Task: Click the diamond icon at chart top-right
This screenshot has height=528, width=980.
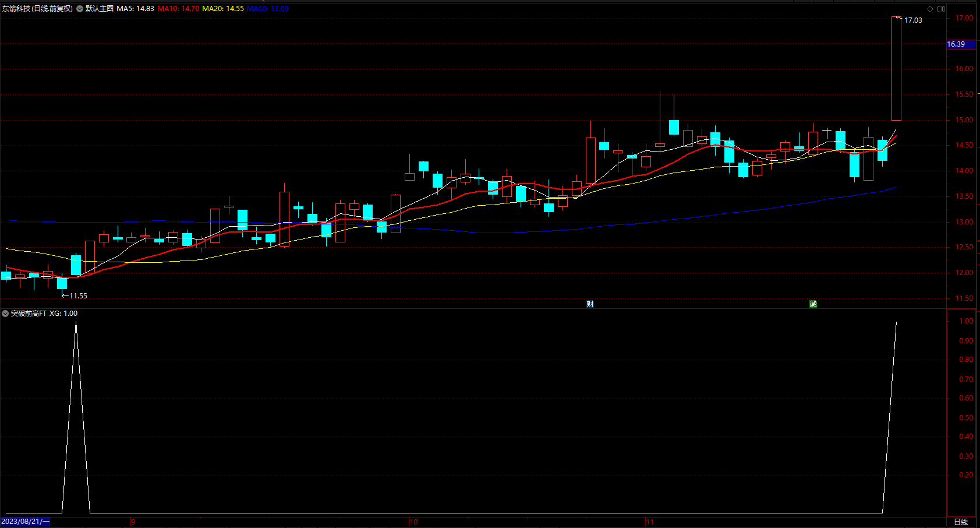Action: pyautogui.click(x=931, y=9)
